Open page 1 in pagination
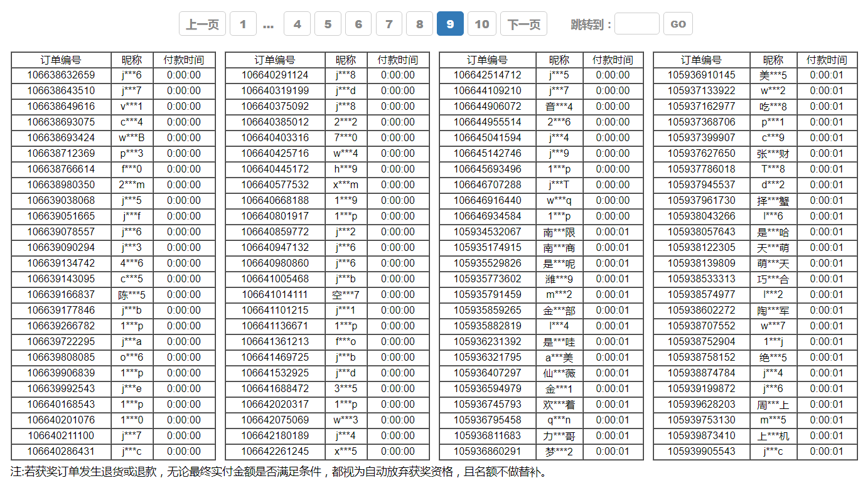The height and width of the screenshot is (483, 868). tap(243, 24)
